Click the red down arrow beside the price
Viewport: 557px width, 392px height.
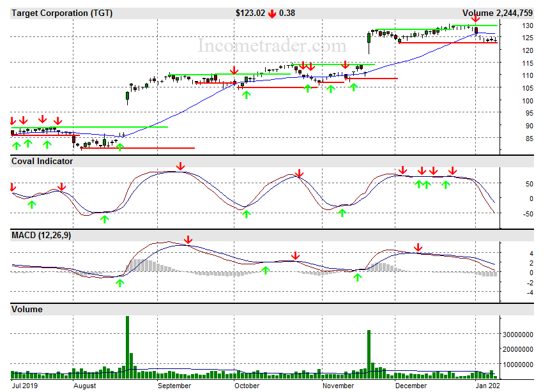272,14
